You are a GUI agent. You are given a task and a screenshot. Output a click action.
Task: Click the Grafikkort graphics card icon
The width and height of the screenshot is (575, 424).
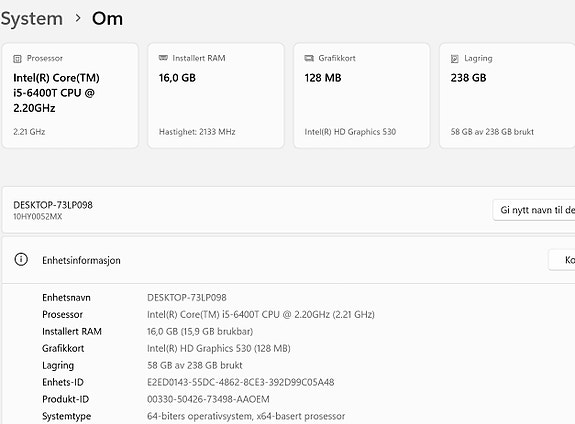309,58
